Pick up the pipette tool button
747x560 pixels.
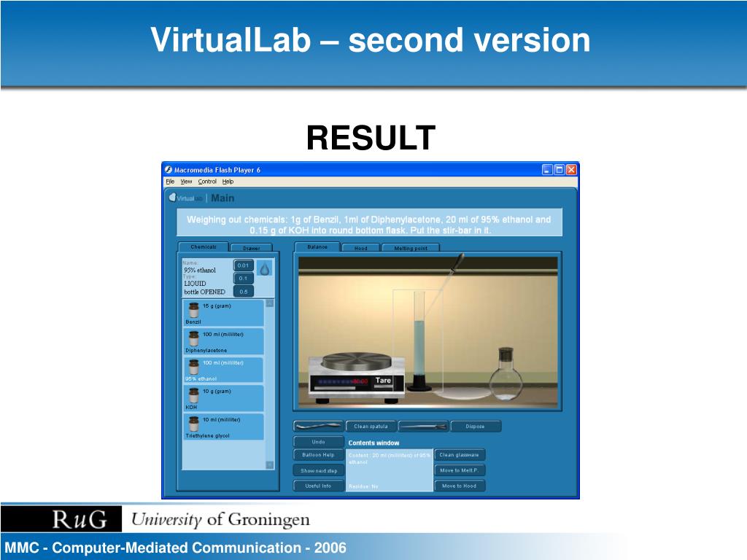(x=423, y=426)
